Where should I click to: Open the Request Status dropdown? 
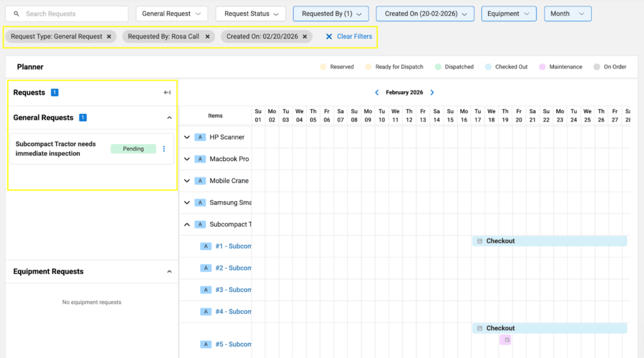click(x=250, y=14)
